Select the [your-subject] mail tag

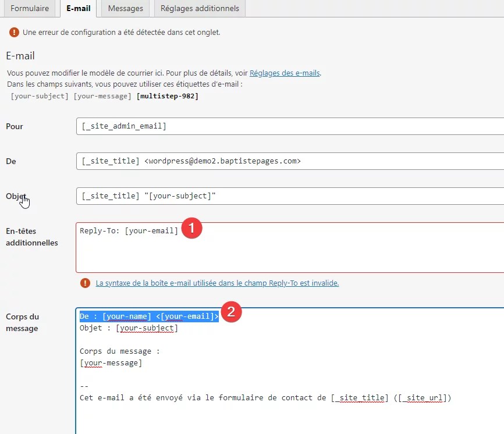coord(39,95)
